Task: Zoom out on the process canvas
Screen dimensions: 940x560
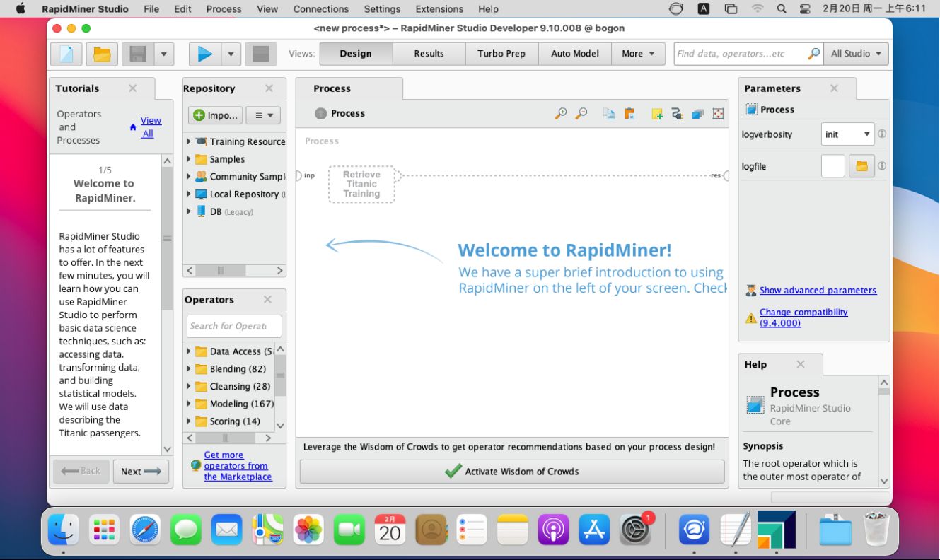Action: (x=581, y=113)
